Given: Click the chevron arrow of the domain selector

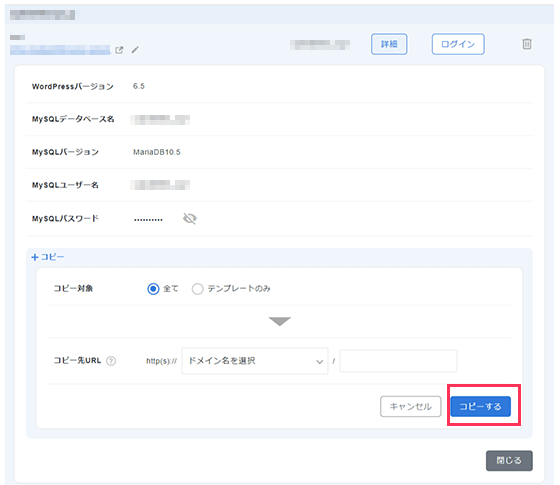Looking at the screenshot, I should (320, 362).
